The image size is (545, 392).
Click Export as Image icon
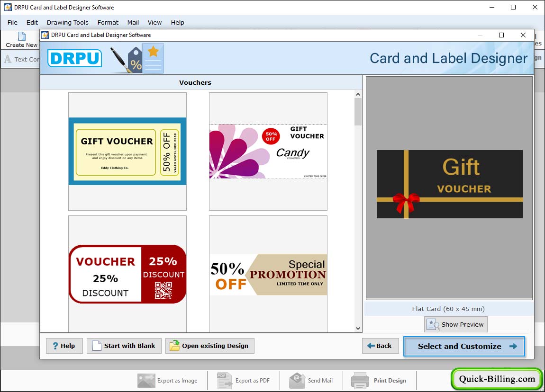(146, 381)
